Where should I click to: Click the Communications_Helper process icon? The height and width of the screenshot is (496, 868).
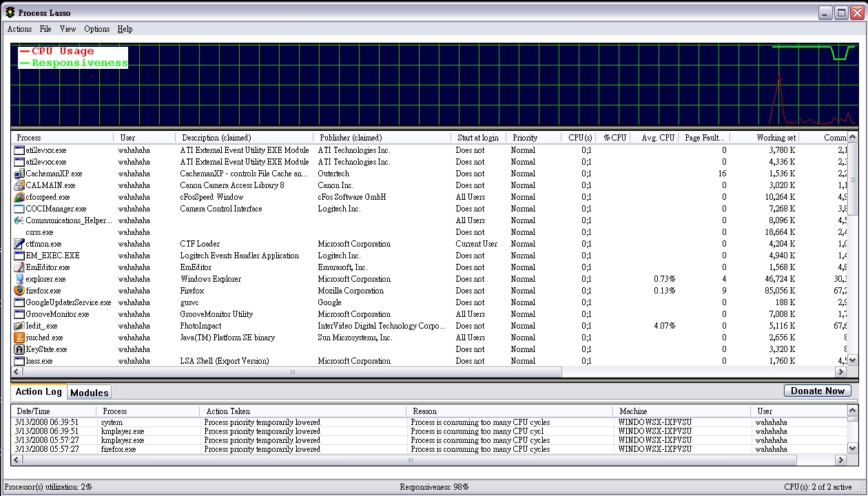coord(19,220)
